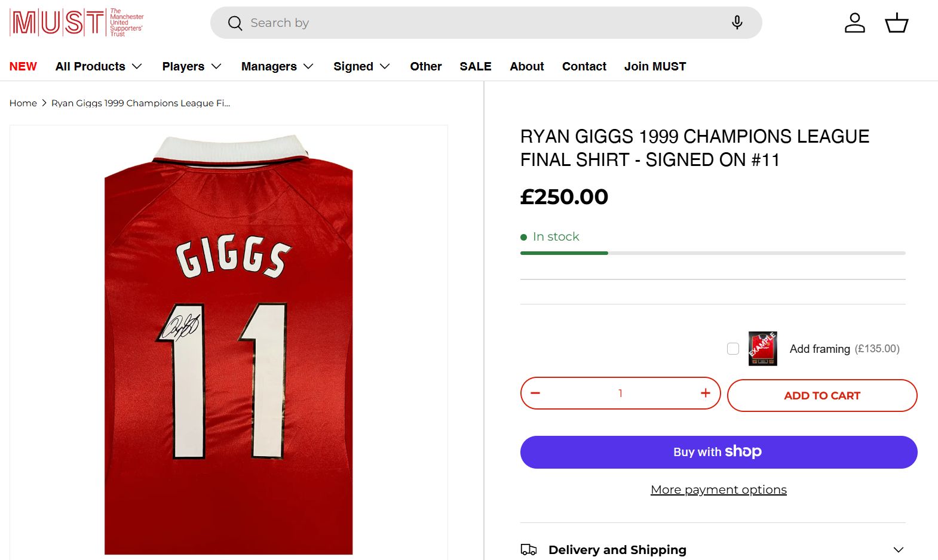Image resolution: width=938 pixels, height=560 pixels.
Task: Click the framing example thumbnail
Action: pyautogui.click(x=762, y=349)
